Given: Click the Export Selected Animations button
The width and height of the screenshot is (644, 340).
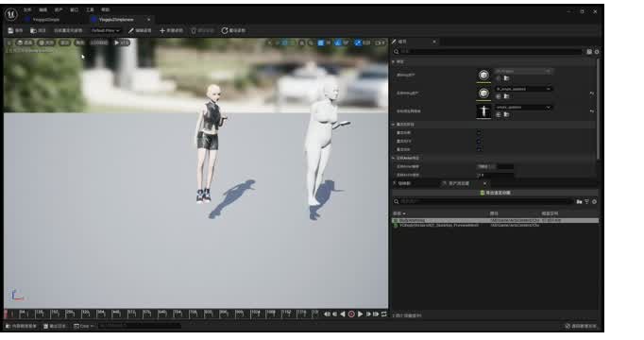Looking at the screenshot, I should click(x=495, y=193).
